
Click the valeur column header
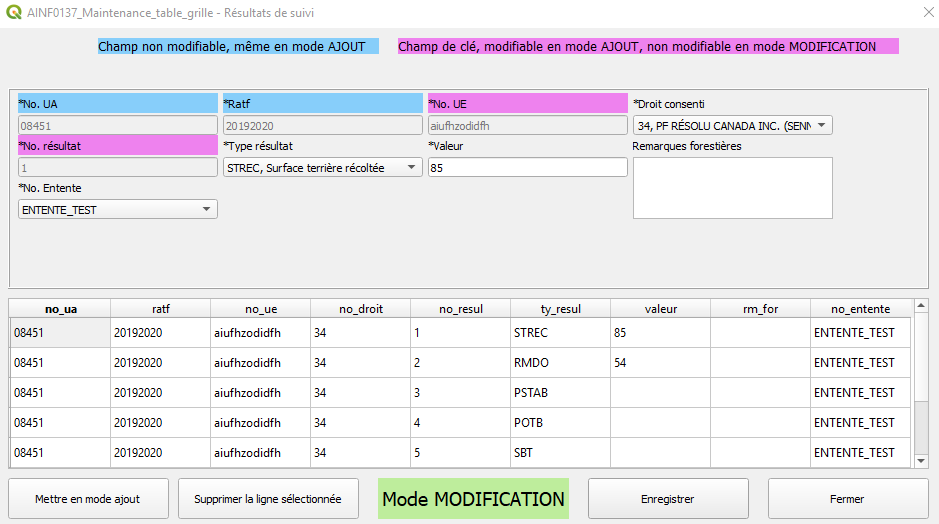click(x=661, y=309)
